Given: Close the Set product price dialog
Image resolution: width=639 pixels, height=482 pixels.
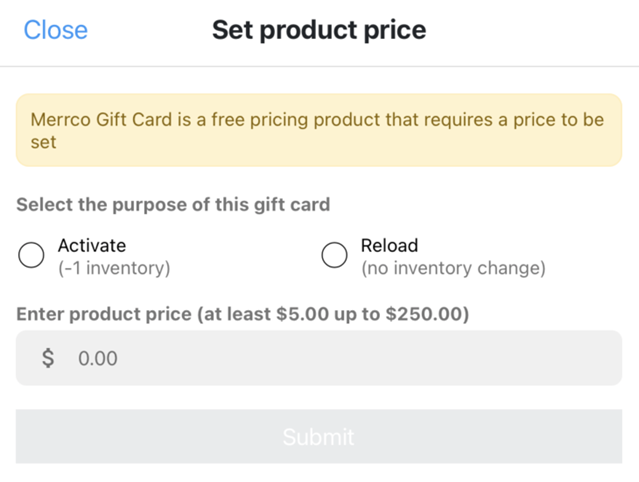Looking at the screenshot, I should coord(55,30).
